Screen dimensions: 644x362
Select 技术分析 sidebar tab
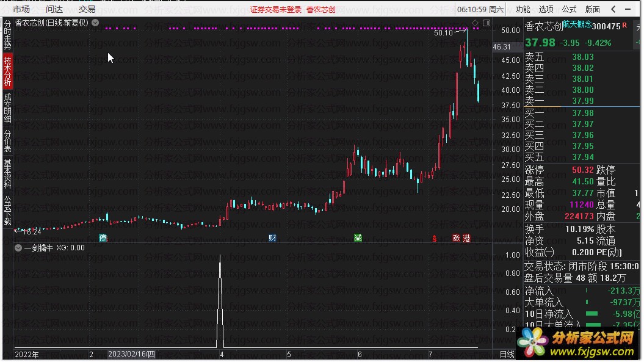click(7, 71)
